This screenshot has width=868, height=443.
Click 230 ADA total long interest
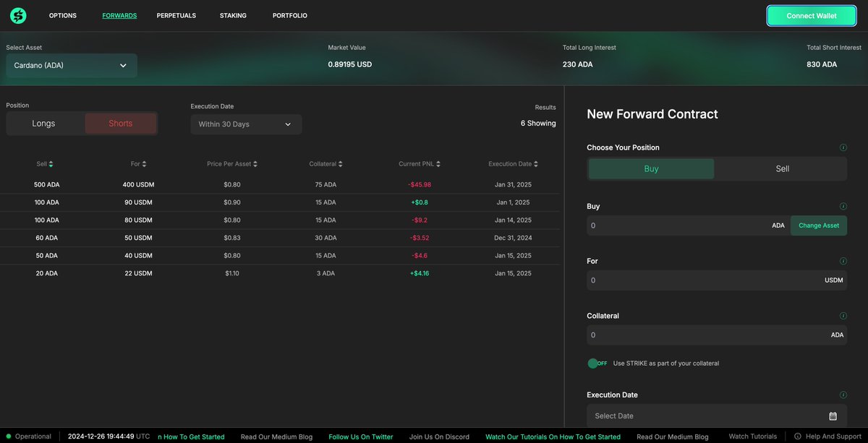(x=578, y=64)
